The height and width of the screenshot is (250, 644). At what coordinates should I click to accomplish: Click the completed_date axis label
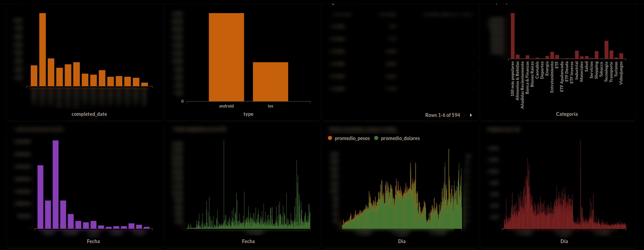point(89,114)
